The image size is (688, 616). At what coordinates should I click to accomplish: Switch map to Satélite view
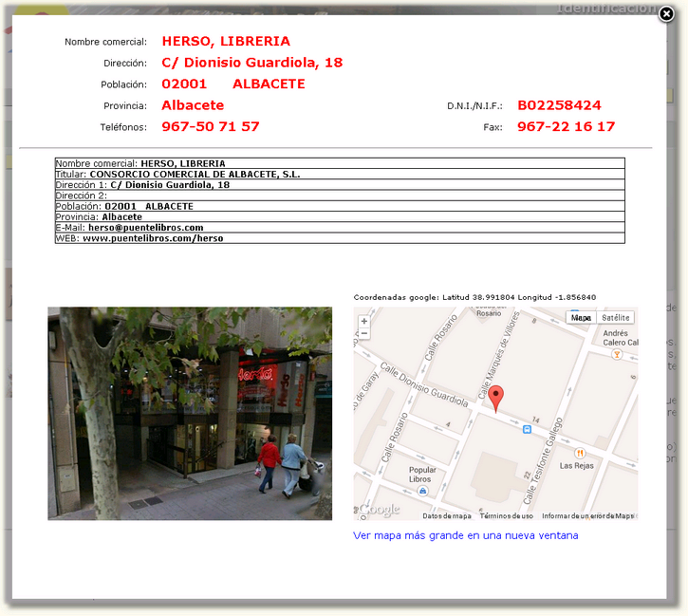615,318
